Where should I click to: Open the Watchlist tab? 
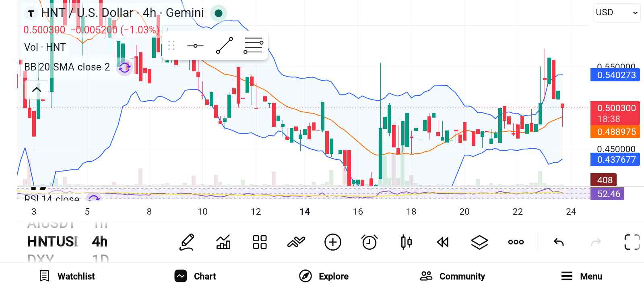point(67,276)
